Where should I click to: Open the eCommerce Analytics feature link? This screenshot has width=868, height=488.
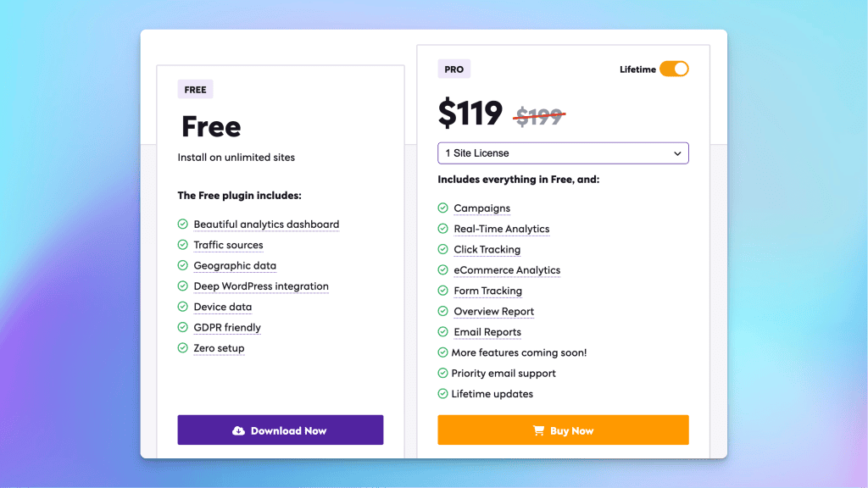pyautogui.click(x=507, y=270)
